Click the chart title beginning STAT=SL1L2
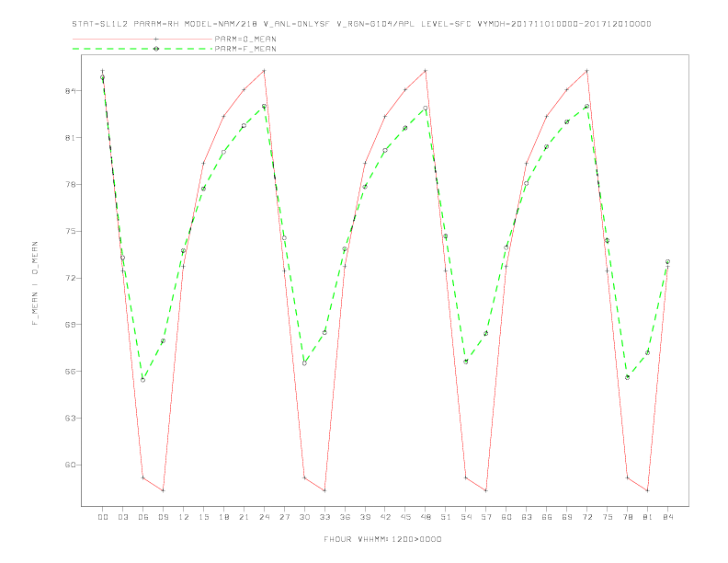The image size is (728, 563). click(361, 24)
